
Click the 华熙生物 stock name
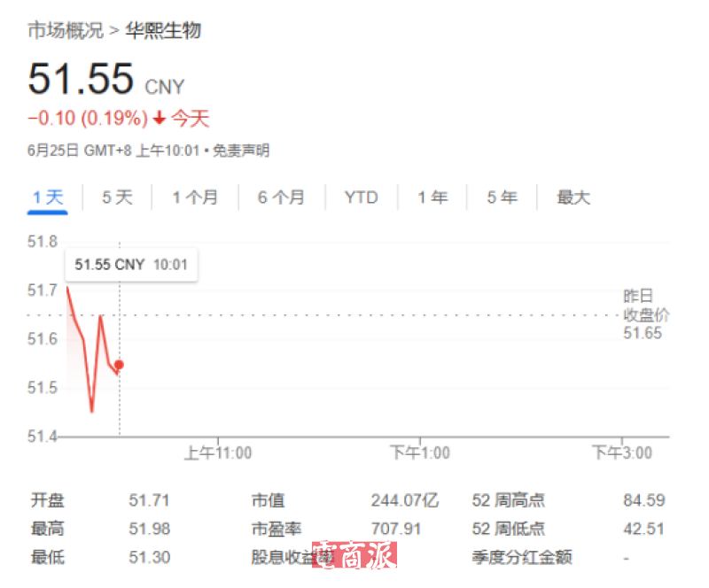pyautogui.click(x=163, y=30)
